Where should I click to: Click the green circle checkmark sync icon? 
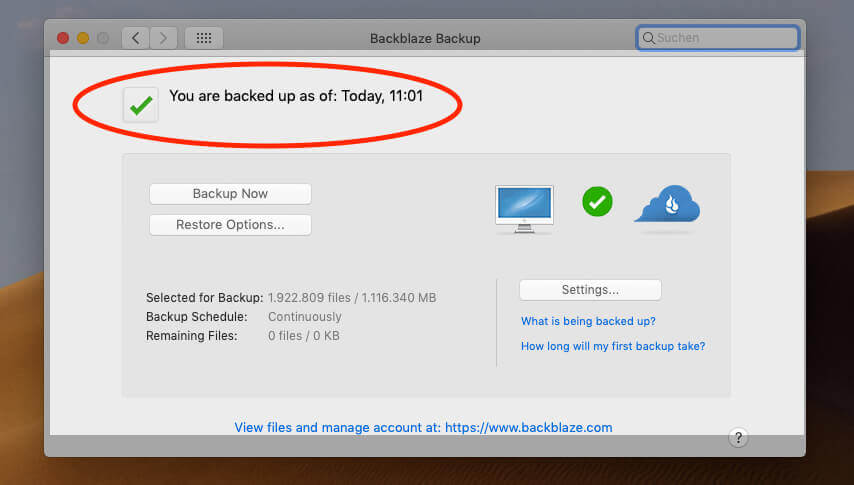[x=597, y=201]
